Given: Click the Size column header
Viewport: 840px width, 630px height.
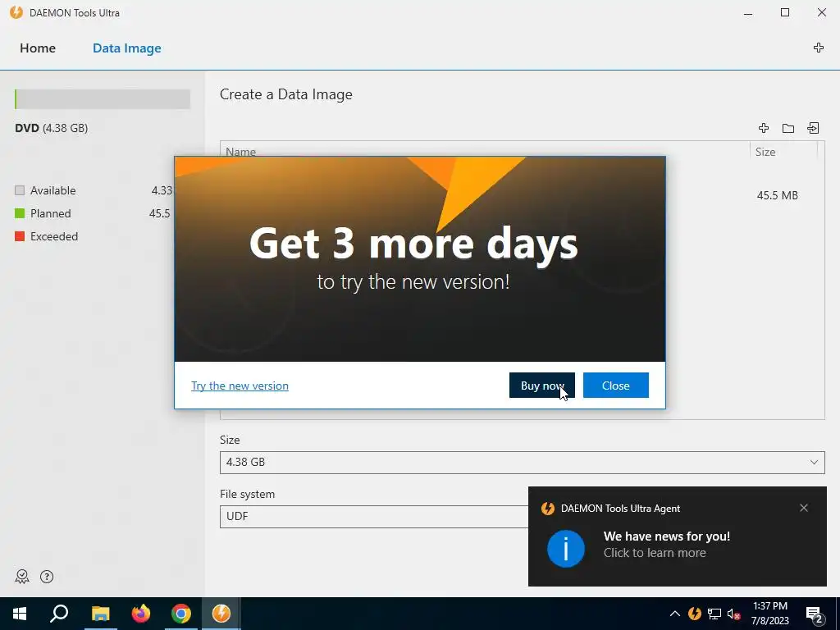Looking at the screenshot, I should (765, 152).
